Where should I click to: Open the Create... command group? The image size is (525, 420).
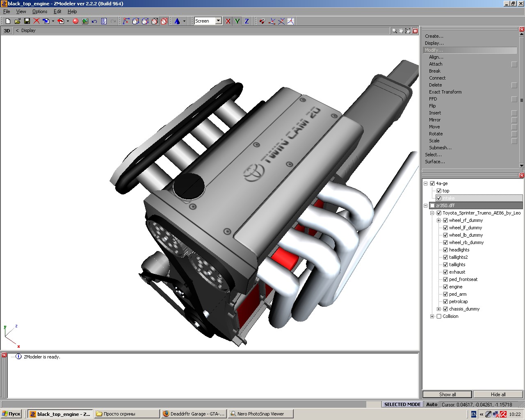coord(434,36)
